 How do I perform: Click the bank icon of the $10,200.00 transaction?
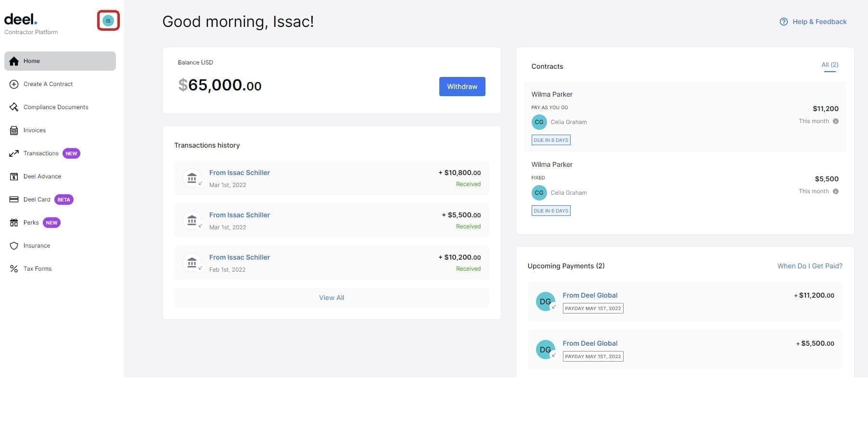[x=192, y=263]
